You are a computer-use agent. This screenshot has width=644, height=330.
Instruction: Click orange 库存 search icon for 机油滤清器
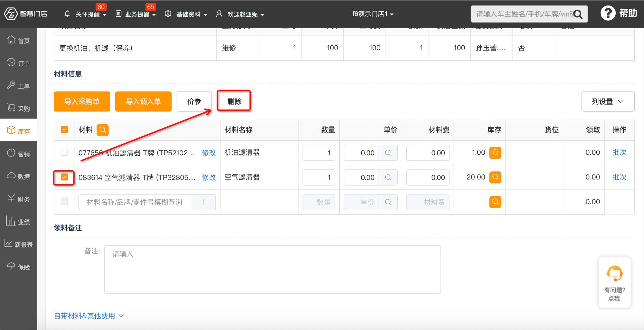click(x=495, y=152)
